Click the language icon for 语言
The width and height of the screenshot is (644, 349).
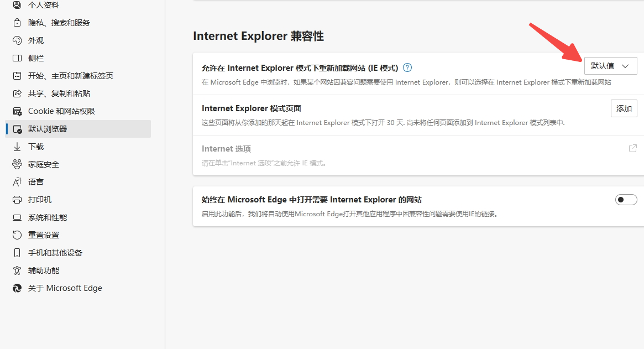click(x=17, y=182)
